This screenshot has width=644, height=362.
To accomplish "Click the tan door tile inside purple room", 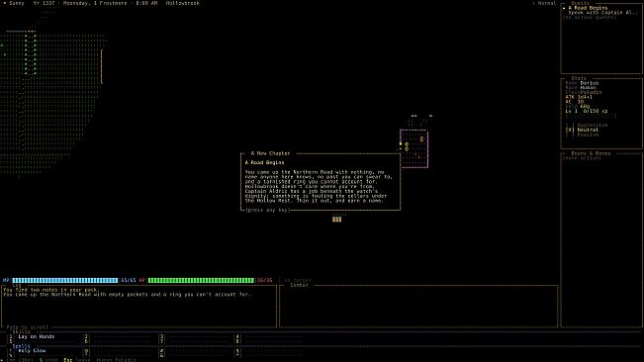I will [x=421, y=139].
